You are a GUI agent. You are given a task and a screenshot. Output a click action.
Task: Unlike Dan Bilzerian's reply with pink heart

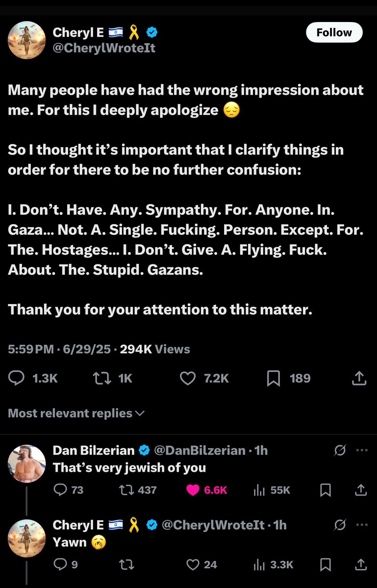click(194, 490)
